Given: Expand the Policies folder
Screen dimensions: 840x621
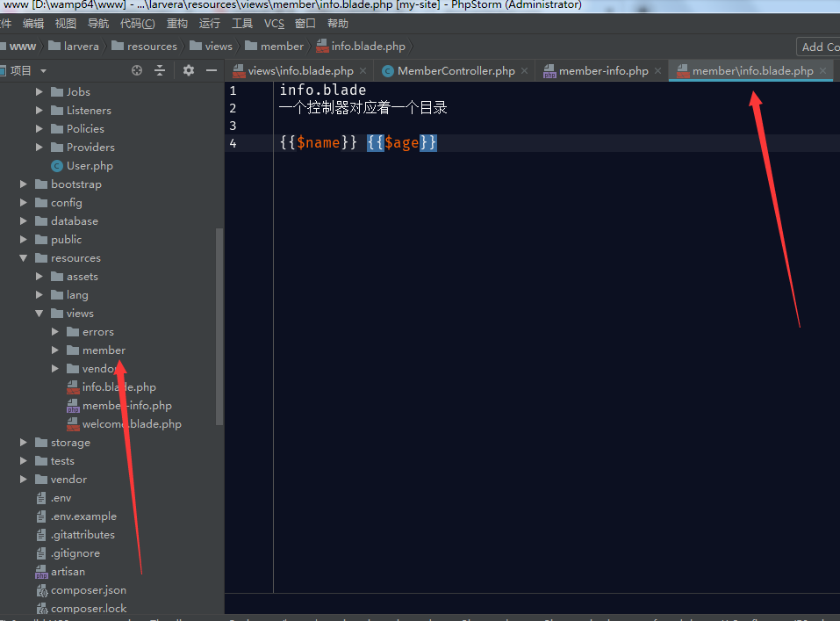Looking at the screenshot, I should click(x=39, y=129).
